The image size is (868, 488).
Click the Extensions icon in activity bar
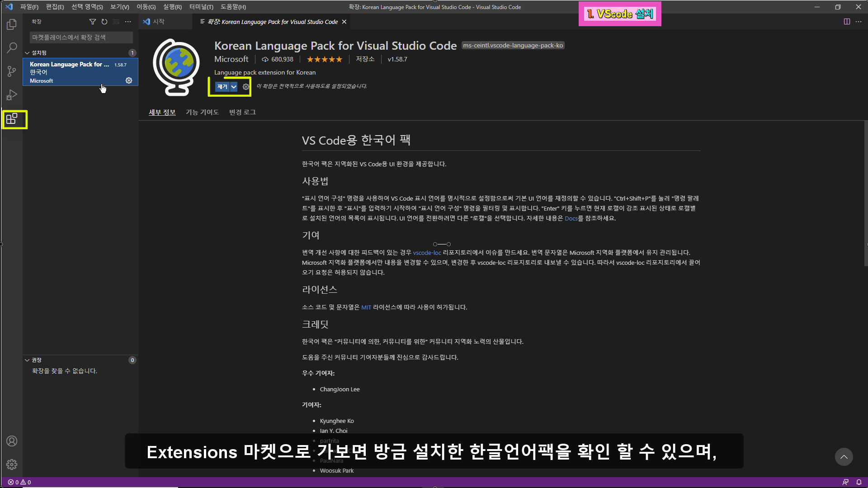point(12,119)
